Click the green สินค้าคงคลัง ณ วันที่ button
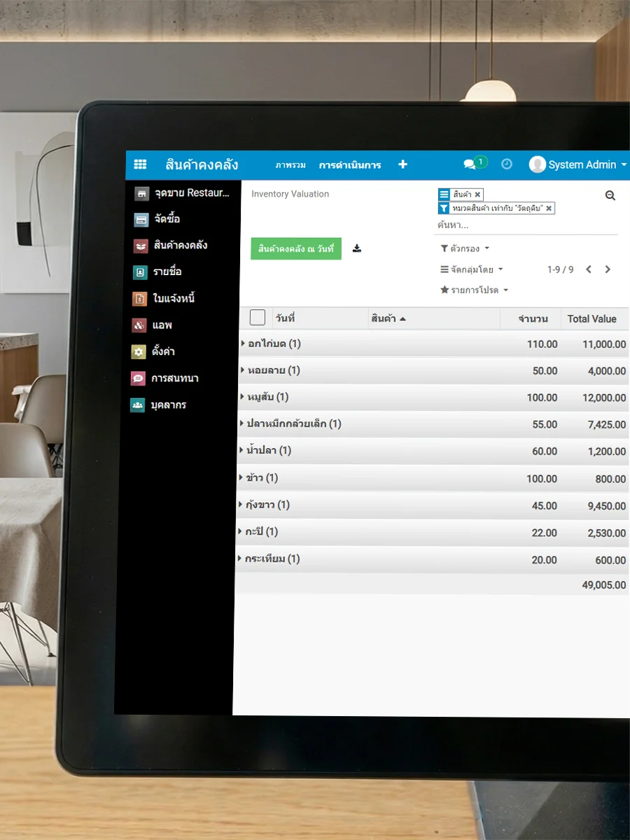630x840 pixels. pyautogui.click(x=295, y=248)
